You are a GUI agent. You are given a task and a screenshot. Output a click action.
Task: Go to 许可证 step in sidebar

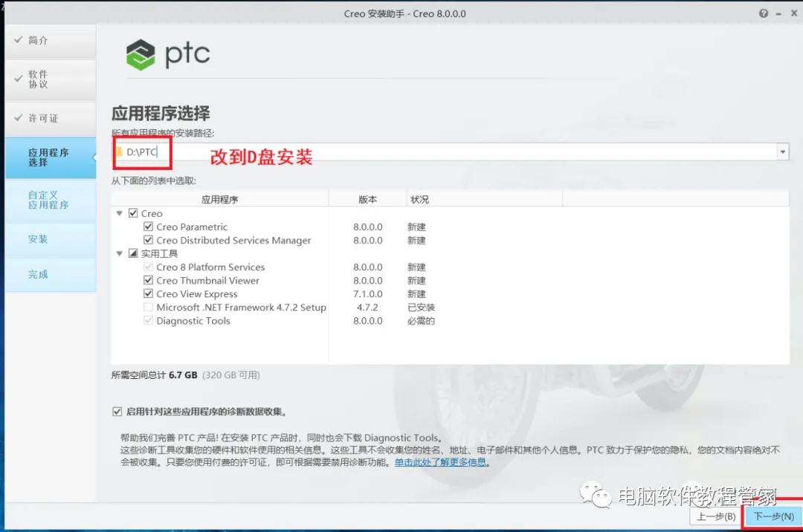(x=51, y=118)
